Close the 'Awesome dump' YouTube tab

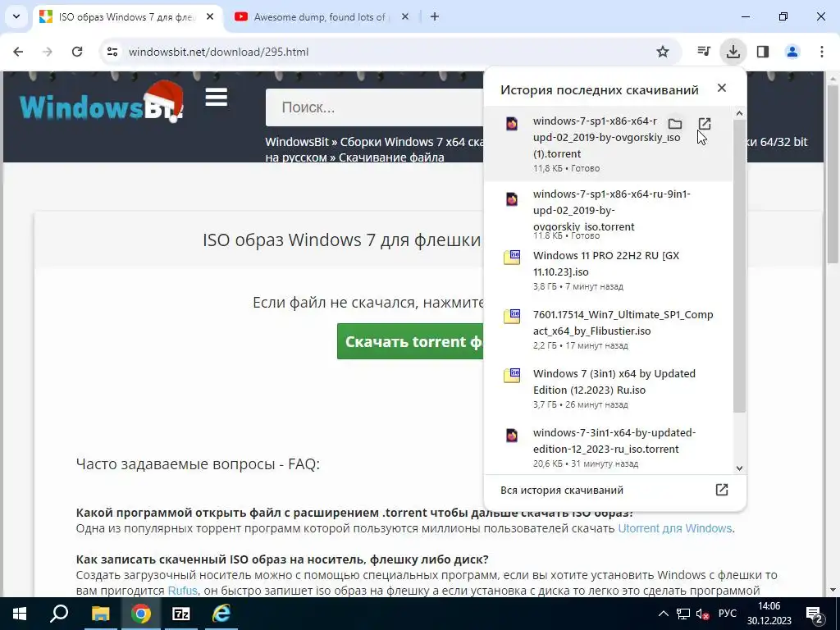405,16
